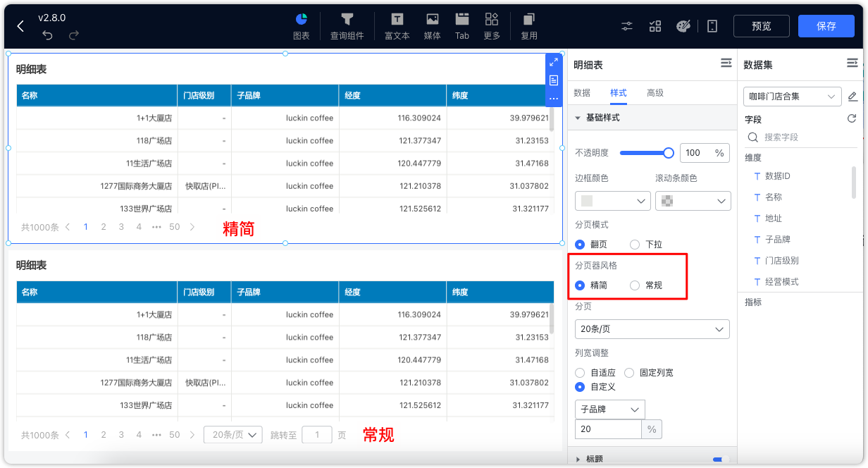This screenshot has height=468, width=868.
Task: Open the theme palette icon in toolbar
Action: (683, 25)
